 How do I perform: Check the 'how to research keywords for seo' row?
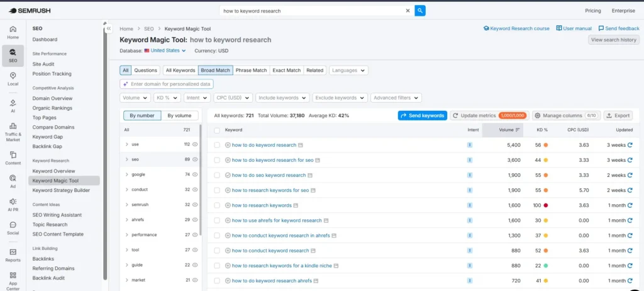[217, 190]
